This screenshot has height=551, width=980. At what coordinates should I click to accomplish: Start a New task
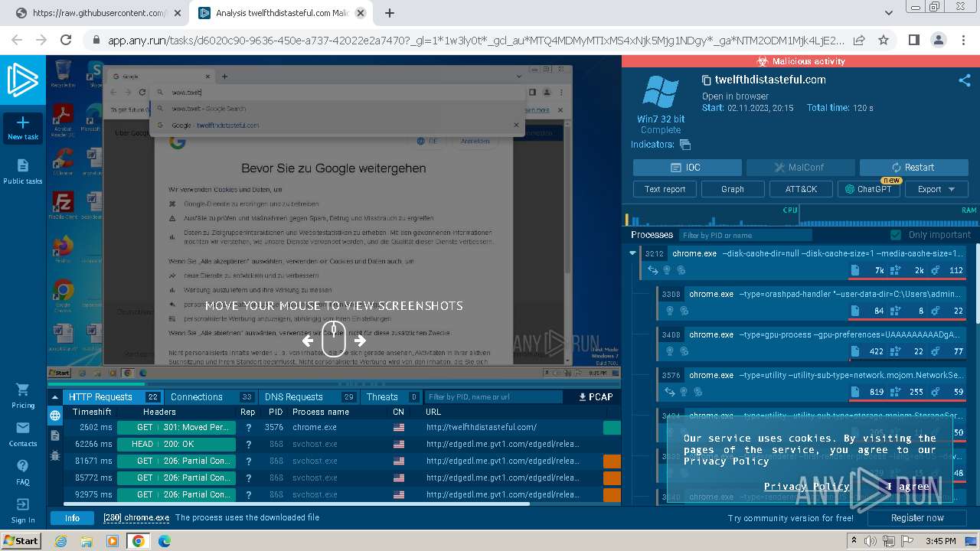coord(23,128)
